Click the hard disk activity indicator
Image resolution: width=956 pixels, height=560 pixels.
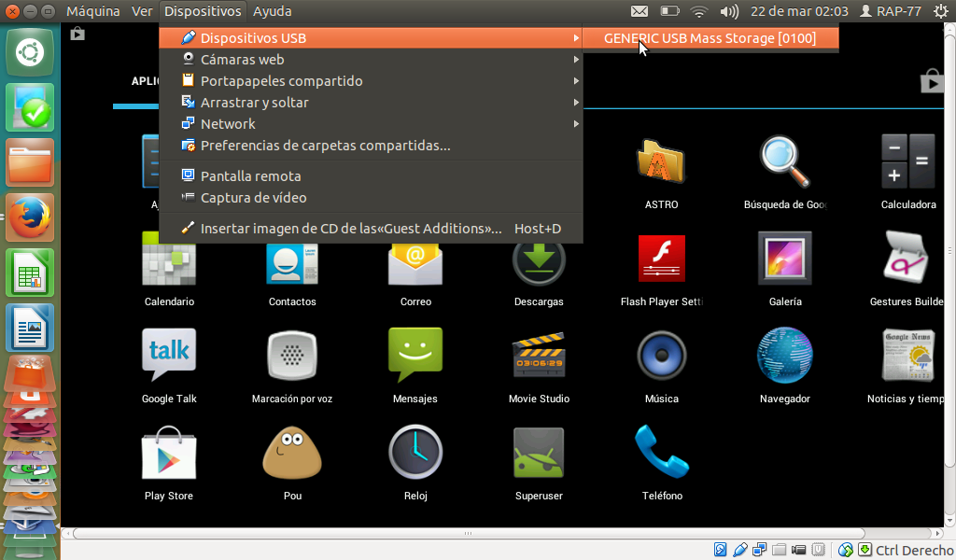(x=720, y=550)
